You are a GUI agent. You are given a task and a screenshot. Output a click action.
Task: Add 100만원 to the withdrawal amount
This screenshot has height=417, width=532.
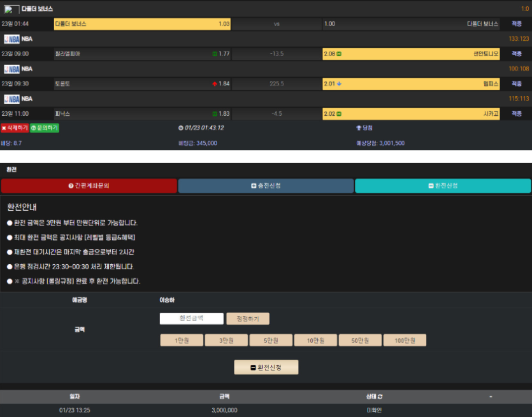[x=405, y=340]
